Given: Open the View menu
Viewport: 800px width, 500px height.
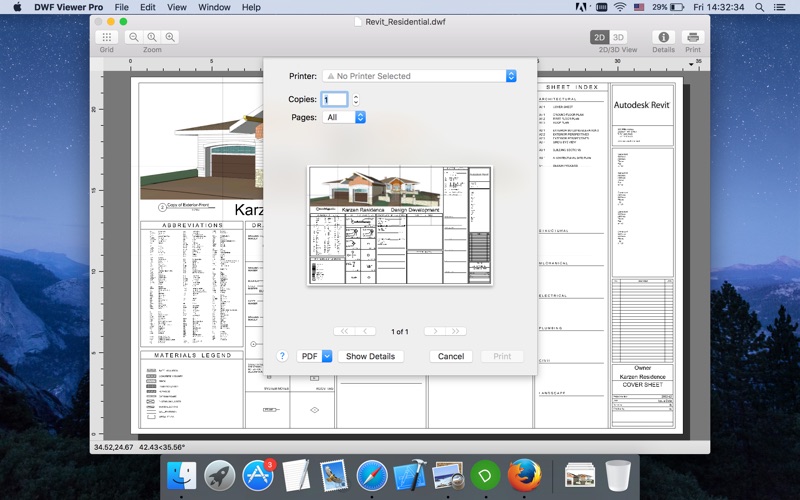Looking at the screenshot, I should point(176,7).
